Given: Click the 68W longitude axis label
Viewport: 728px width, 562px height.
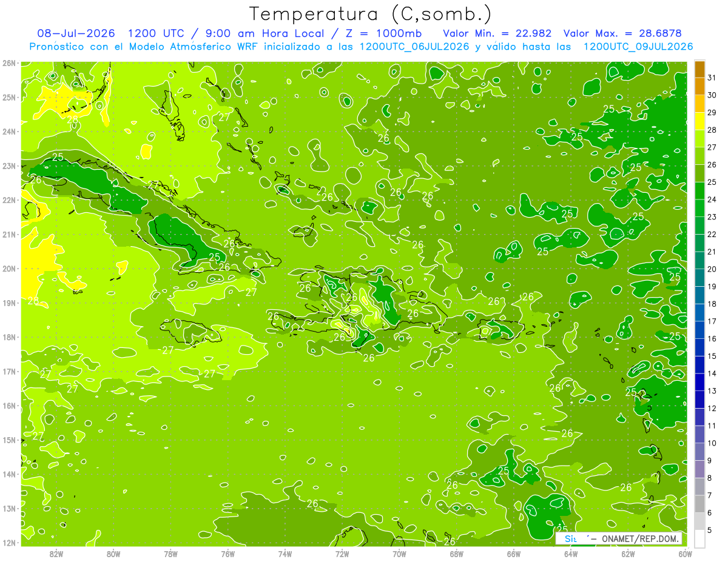Looking at the screenshot, I should (x=457, y=554).
